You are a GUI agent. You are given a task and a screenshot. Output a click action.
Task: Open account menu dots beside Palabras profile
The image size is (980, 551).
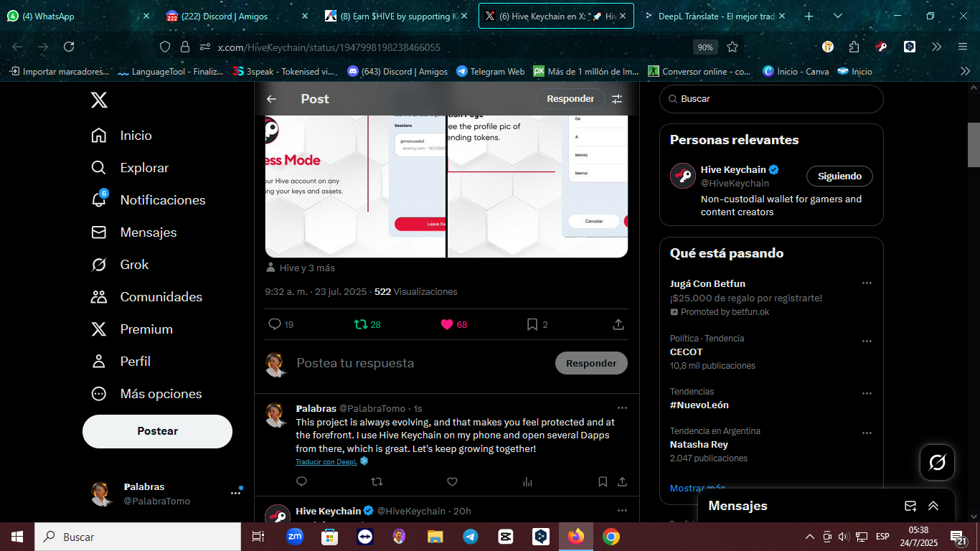click(x=235, y=493)
